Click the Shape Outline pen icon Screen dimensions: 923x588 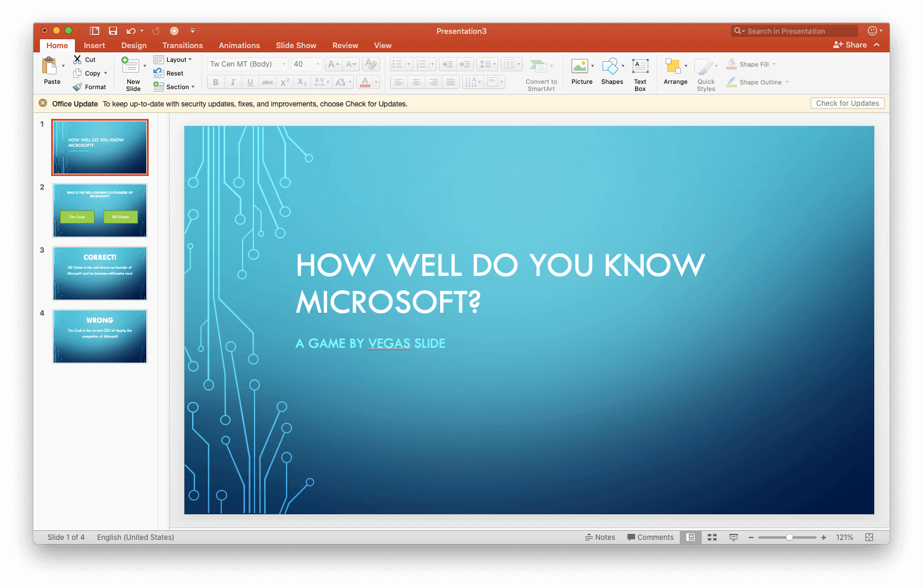[x=732, y=82]
